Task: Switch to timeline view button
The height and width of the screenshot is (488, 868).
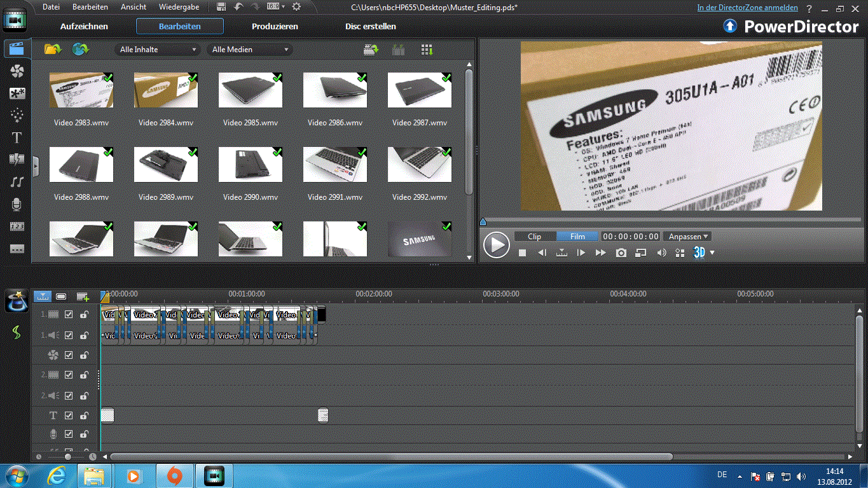Action: [x=43, y=296]
